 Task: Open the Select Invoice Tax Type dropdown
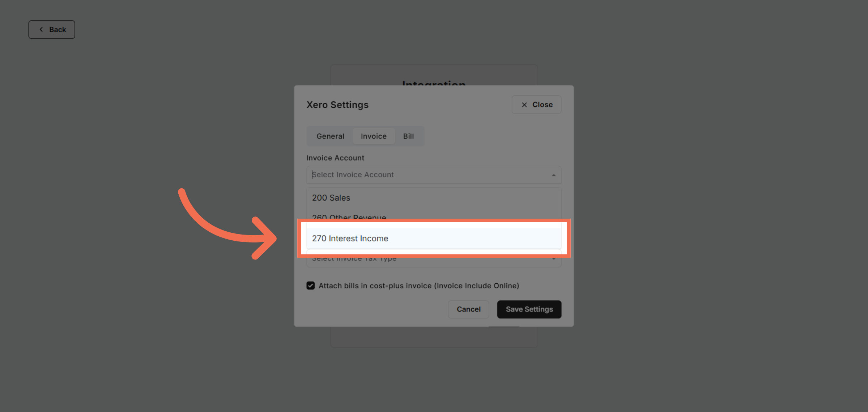coord(434,258)
